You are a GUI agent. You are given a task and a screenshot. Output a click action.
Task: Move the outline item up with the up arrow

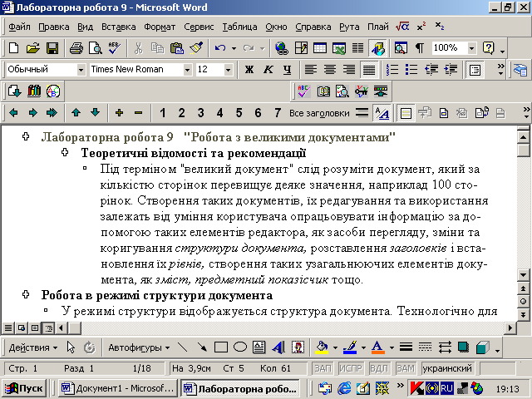pos(75,112)
